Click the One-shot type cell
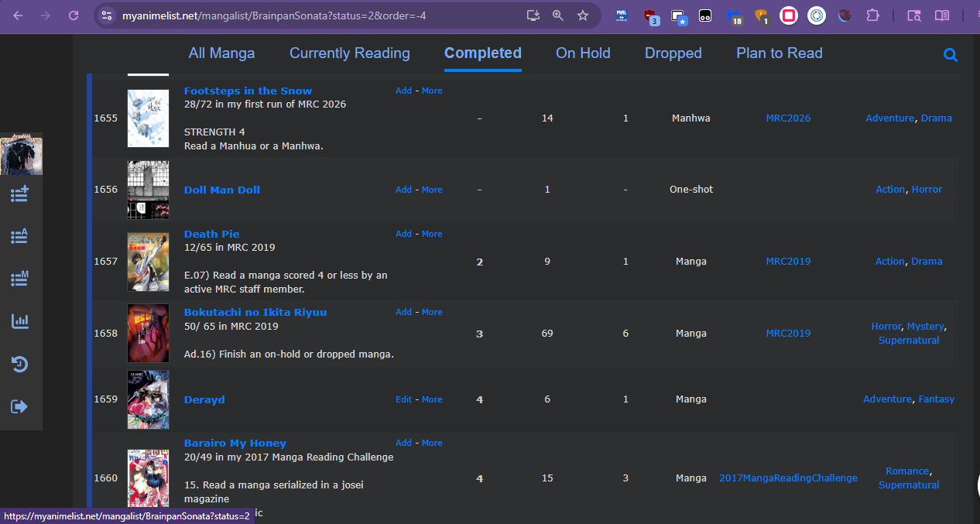Image resolution: width=980 pixels, height=524 pixels. click(691, 190)
